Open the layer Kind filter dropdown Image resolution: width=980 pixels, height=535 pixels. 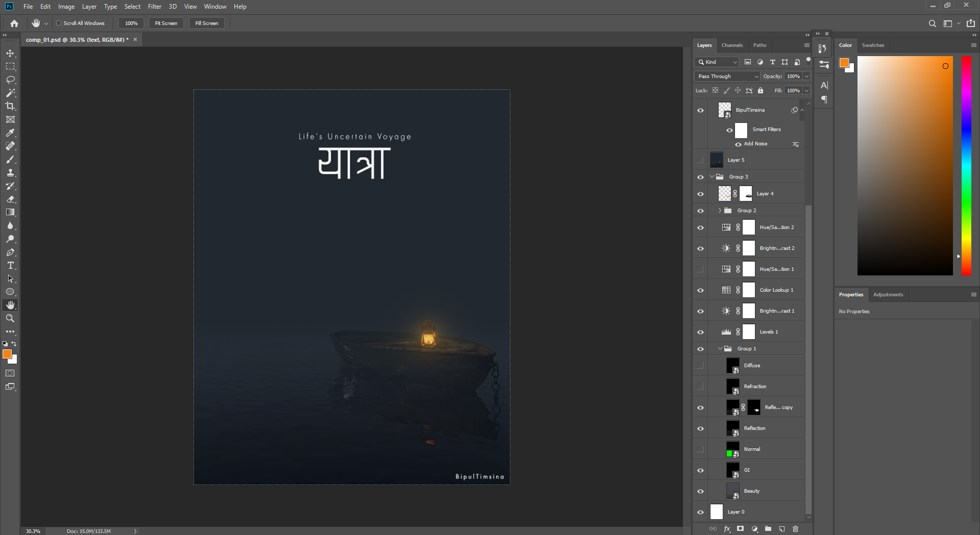pos(717,62)
